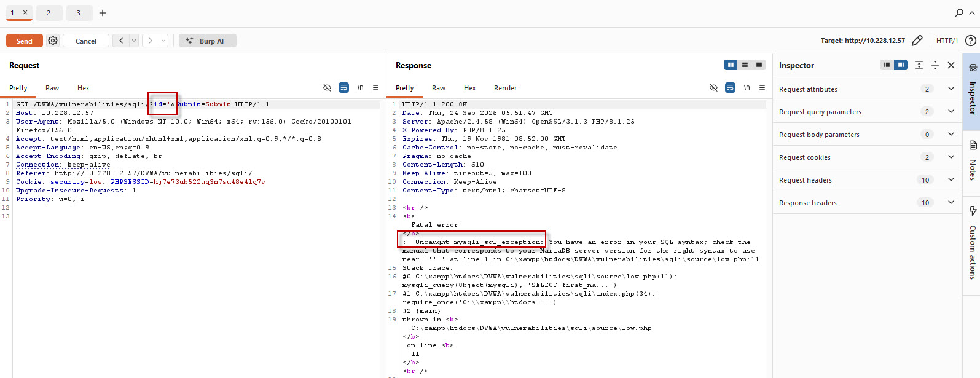980x378 pixels.
Task: Select the Response Raw tab
Action: click(x=439, y=88)
